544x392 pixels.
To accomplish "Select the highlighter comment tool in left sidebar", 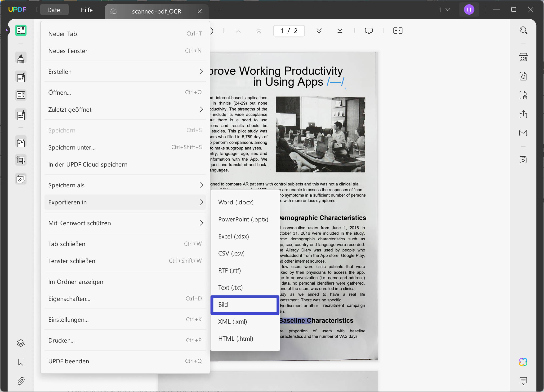I will (x=21, y=58).
